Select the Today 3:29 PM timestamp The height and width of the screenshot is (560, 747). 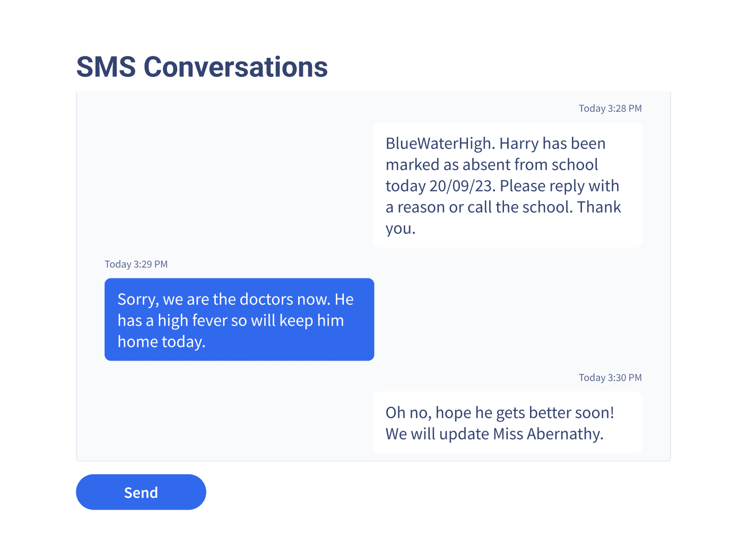136,265
